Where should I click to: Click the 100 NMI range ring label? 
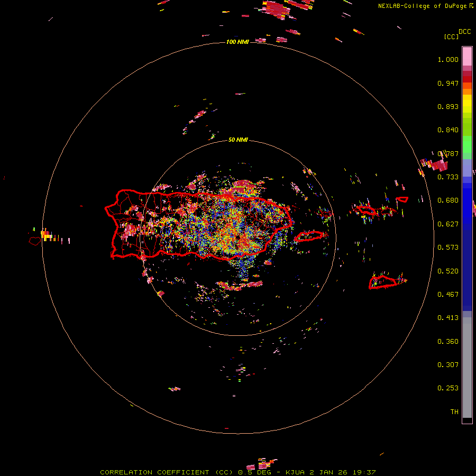click(237, 42)
